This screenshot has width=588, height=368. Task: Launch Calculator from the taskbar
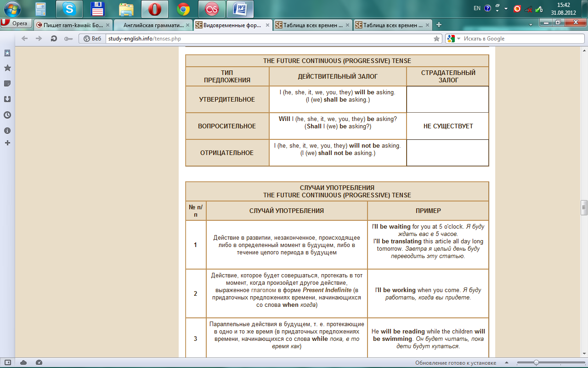40,9
